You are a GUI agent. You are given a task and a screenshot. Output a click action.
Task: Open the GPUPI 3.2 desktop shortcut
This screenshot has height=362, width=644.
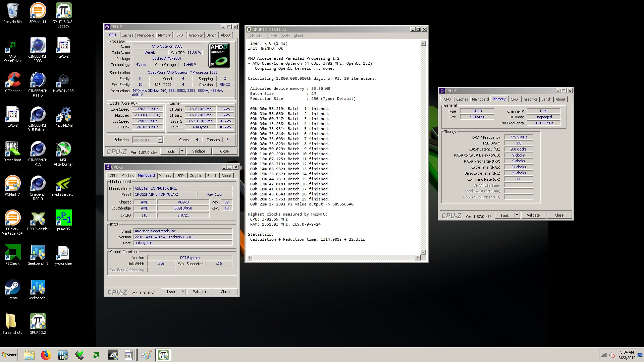[38, 324]
